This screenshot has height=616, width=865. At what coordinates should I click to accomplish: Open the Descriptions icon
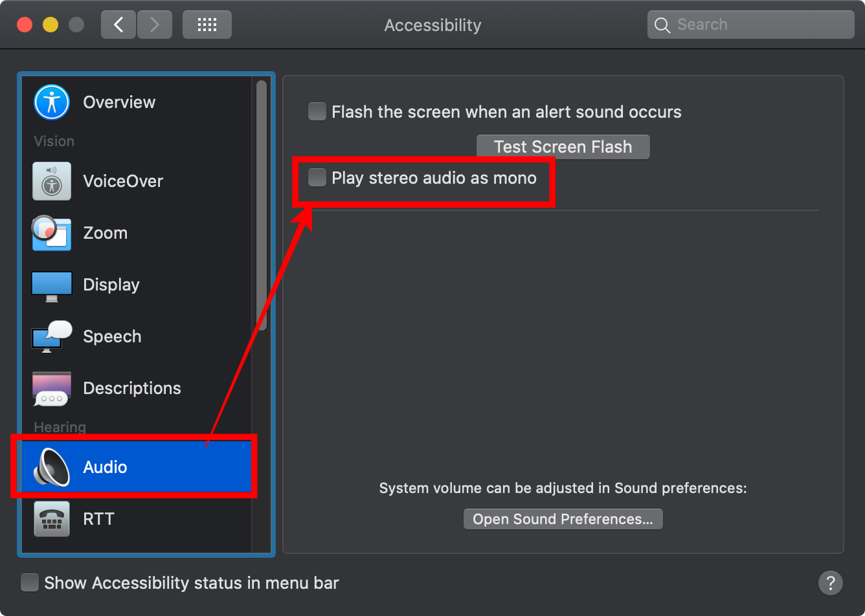pos(52,388)
